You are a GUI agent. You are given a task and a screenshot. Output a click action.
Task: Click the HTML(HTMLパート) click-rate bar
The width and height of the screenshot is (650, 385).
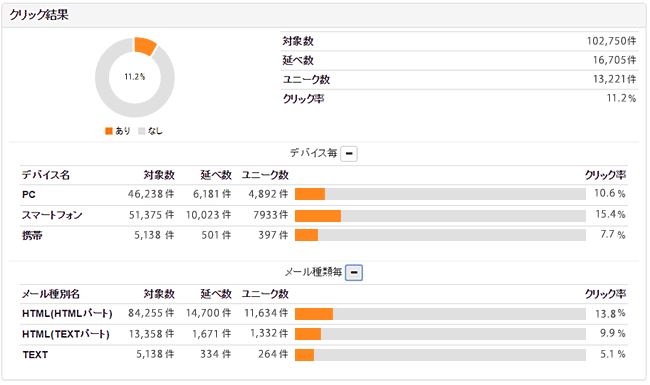coord(440,314)
